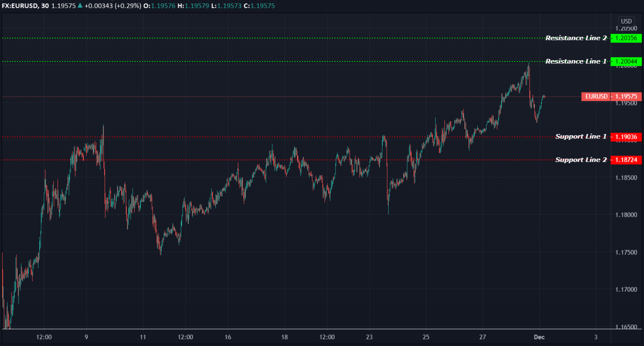The image size is (644, 346).
Task: Click the 18 date label on time axis
Action: point(285,337)
